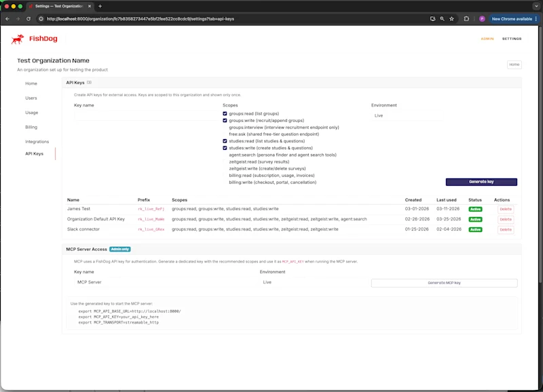Image resolution: width=543 pixels, height=392 pixels.
Task: Click the Slack connector key name
Action: point(83,229)
